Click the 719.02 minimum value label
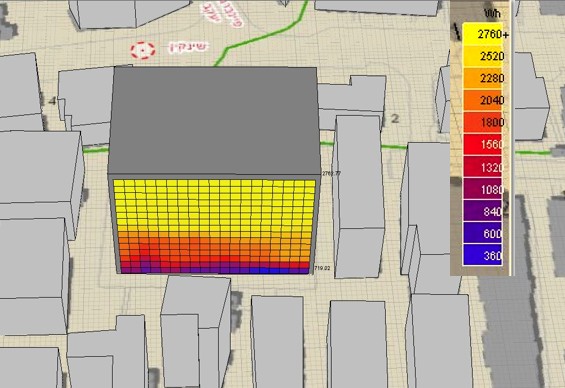565x388 pixels. tap(322, 268)
